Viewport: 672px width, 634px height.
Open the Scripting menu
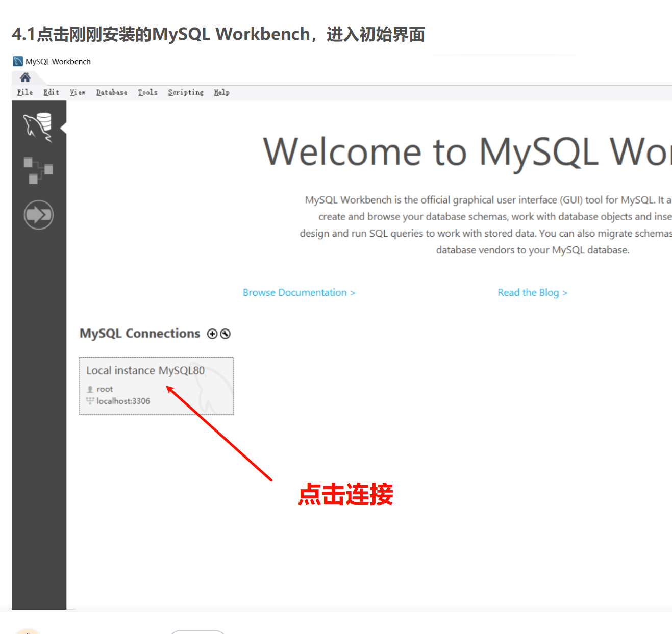[186, 92]
